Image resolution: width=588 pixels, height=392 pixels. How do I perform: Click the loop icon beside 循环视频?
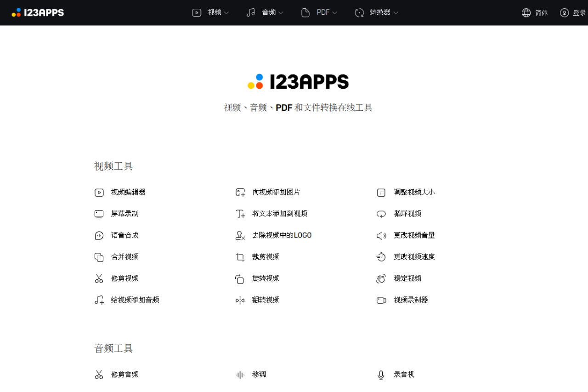[381, 214]
